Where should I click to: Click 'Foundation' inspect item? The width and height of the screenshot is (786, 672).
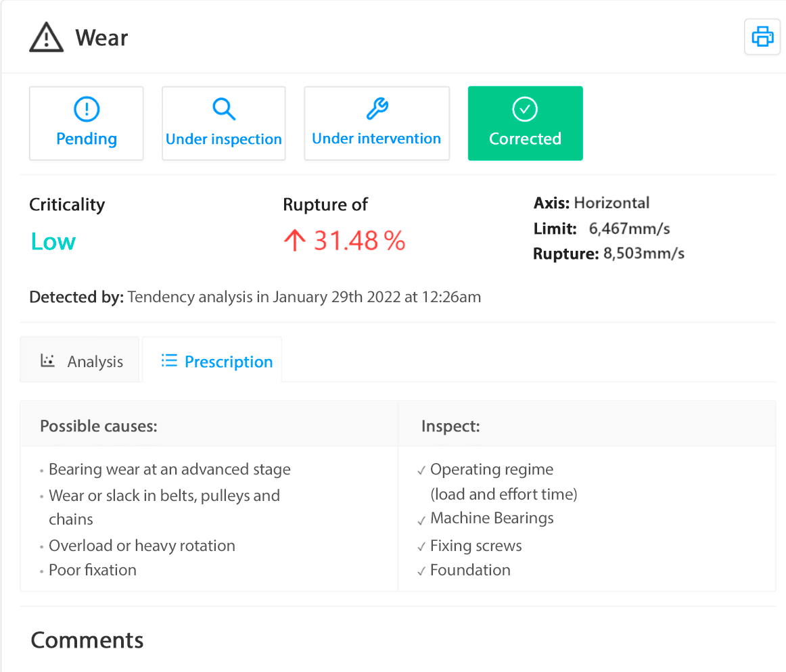pos(470,570)
